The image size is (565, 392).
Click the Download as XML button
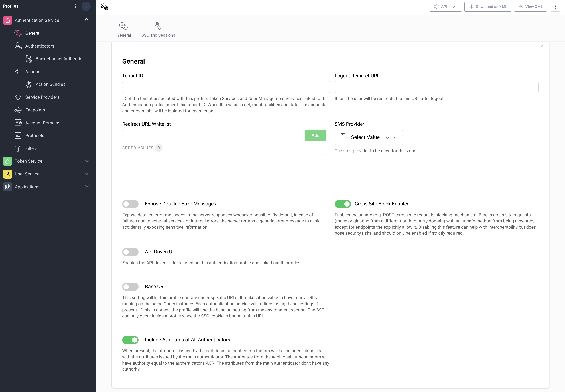click(x=487, y=6)
